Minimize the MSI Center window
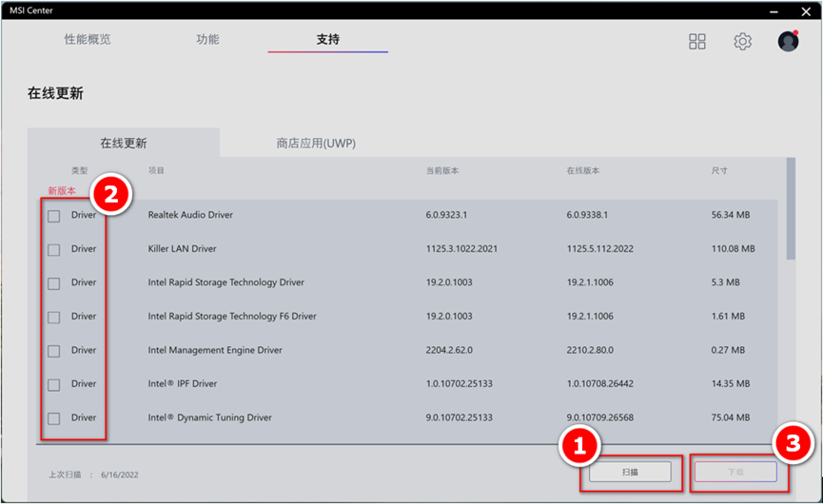823x504 pixels. pyautogui.click(x=775, y=10)
